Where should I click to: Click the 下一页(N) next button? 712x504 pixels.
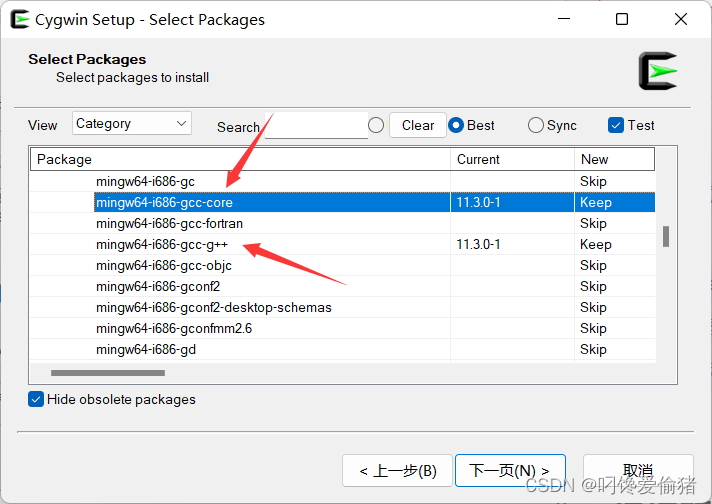510,470
